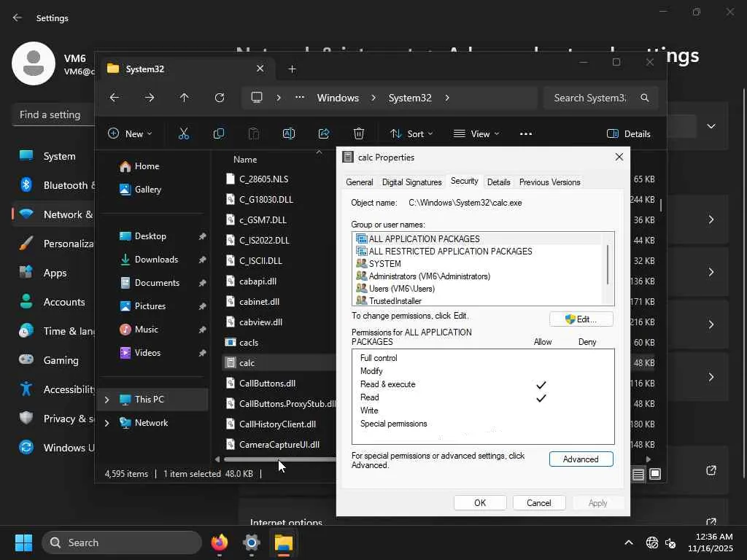Click the Cut scissors icon in Explorer toolbar
The height and width of the screenshot is (560, 747).
183,134
